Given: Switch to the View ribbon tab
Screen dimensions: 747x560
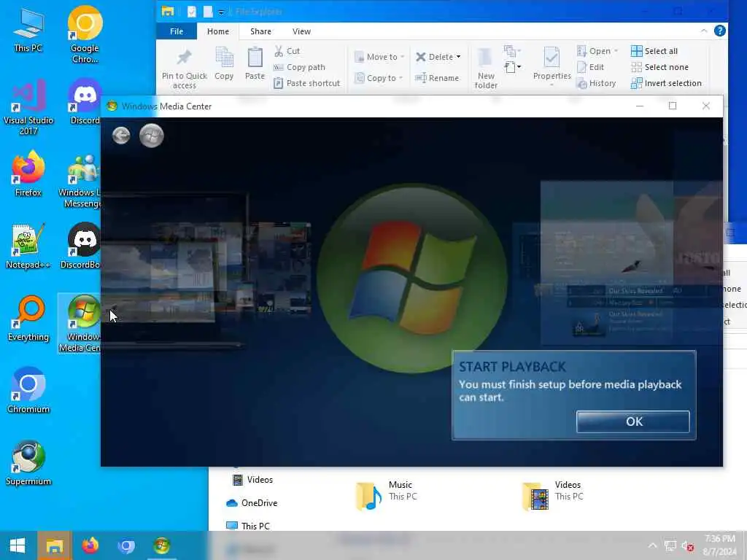Looking at the screenshot, I should click(301, 31).
